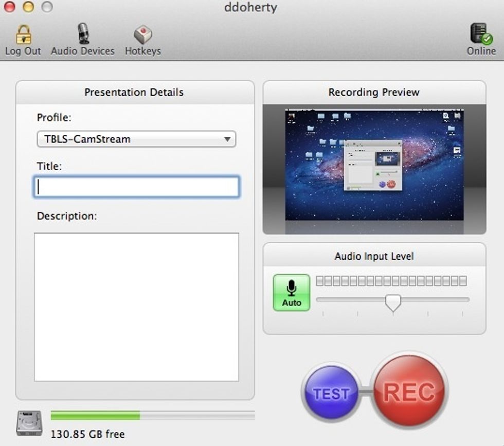Open the Hotkeys configuration
The width and height of the screenshot is (504, 446).
point(142,34)
